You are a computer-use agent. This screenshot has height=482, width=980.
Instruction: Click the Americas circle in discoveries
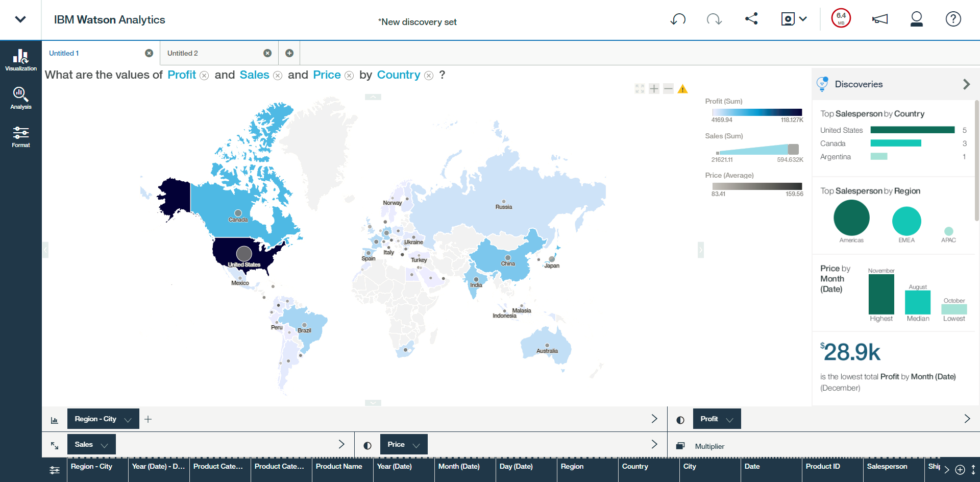[851, 218]
